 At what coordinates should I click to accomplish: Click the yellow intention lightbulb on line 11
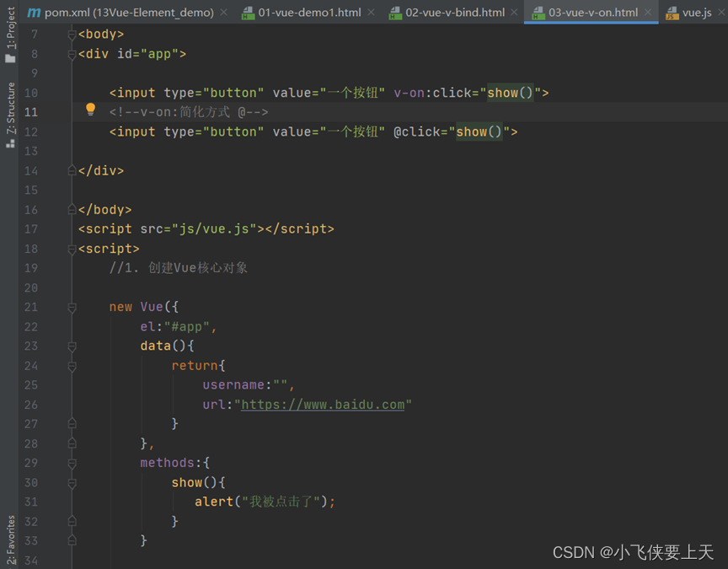point(90,110)
